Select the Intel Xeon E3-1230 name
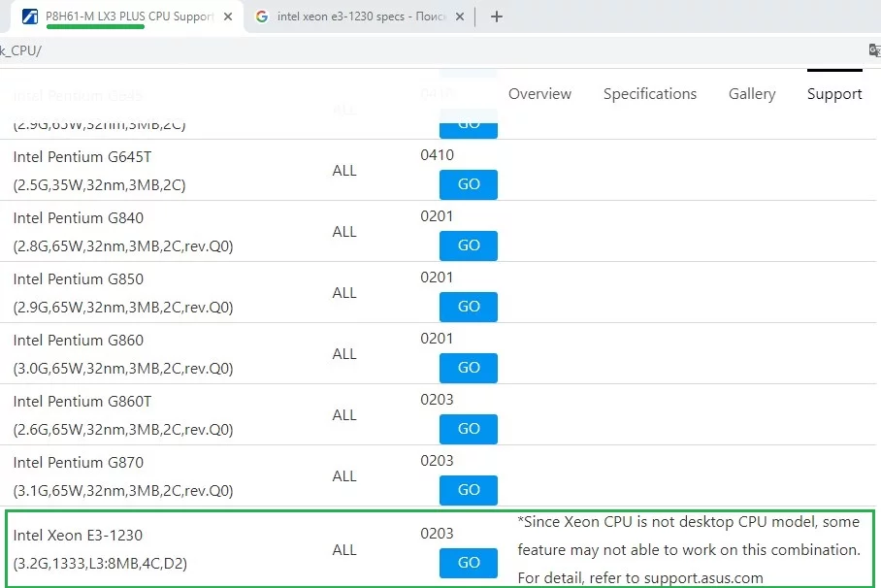This screenshot has width=881, height=588. point(78,536)
